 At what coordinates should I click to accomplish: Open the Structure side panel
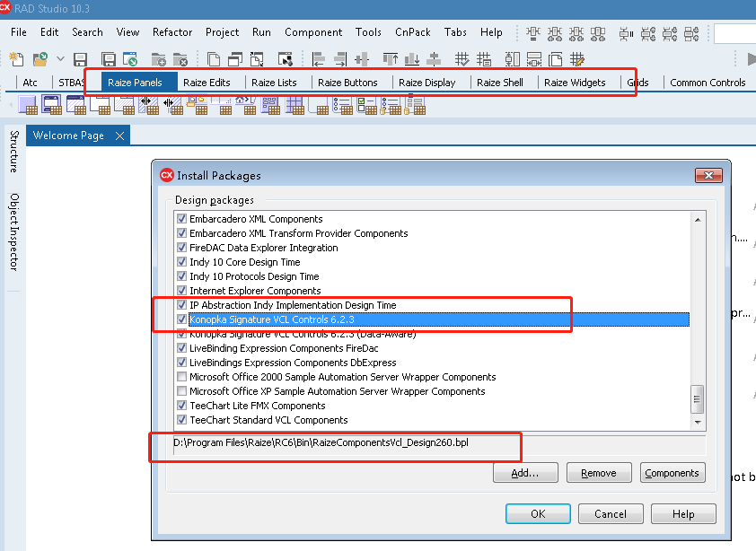14,152
